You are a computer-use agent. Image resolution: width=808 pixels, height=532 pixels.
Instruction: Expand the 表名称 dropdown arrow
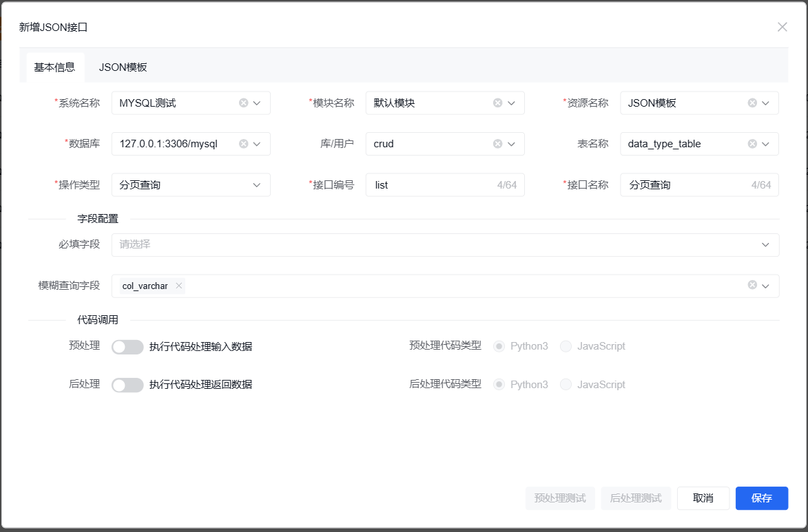point(765,144)
